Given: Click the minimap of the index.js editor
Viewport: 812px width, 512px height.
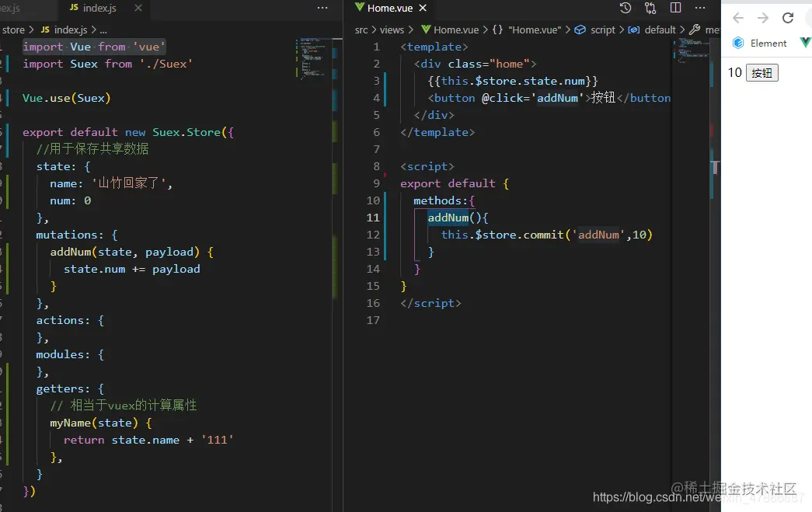Looking at the screenshot, I should (x=312, y=58).
